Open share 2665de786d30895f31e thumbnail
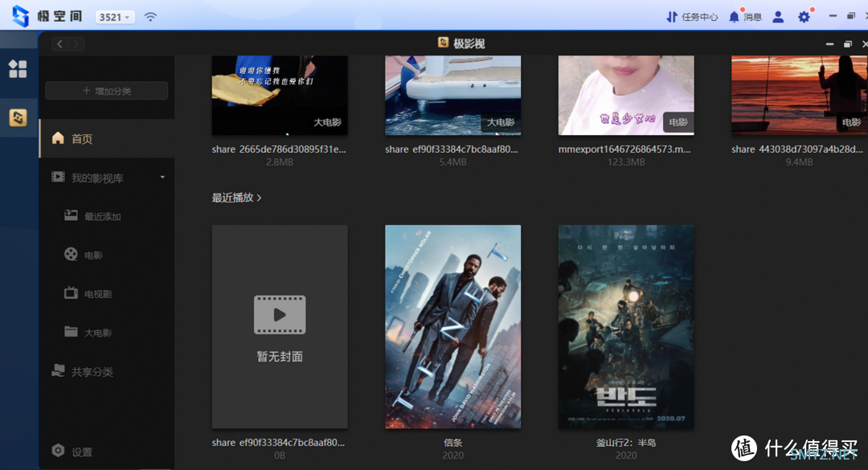This screenshot has width=868, height=470. [280, 96]
